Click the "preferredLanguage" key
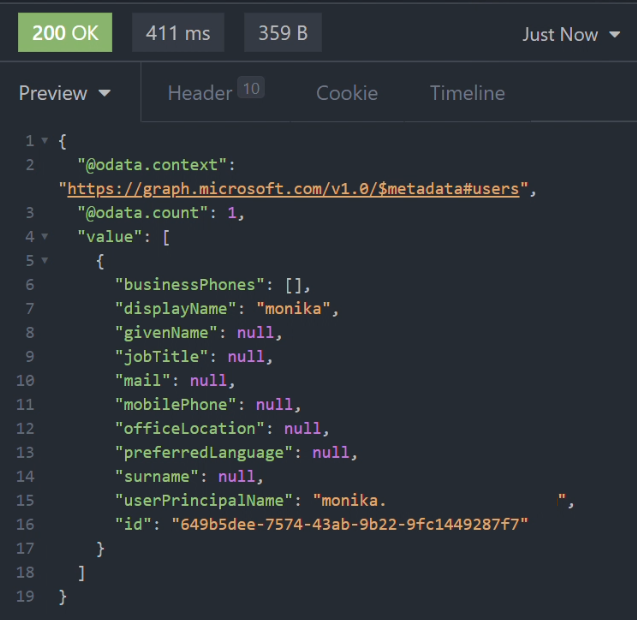637x620 pixels. [x=204, y=453]
